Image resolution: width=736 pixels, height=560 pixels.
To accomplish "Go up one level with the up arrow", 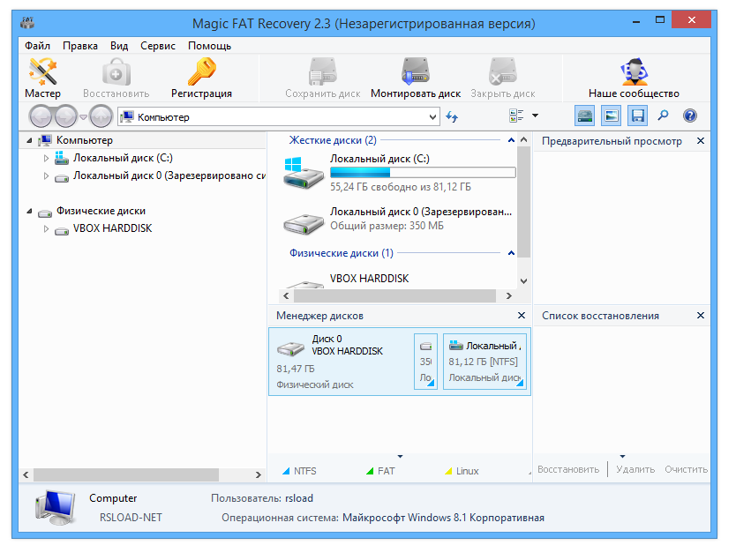I will pyautogui.click(x=101, y=116).
